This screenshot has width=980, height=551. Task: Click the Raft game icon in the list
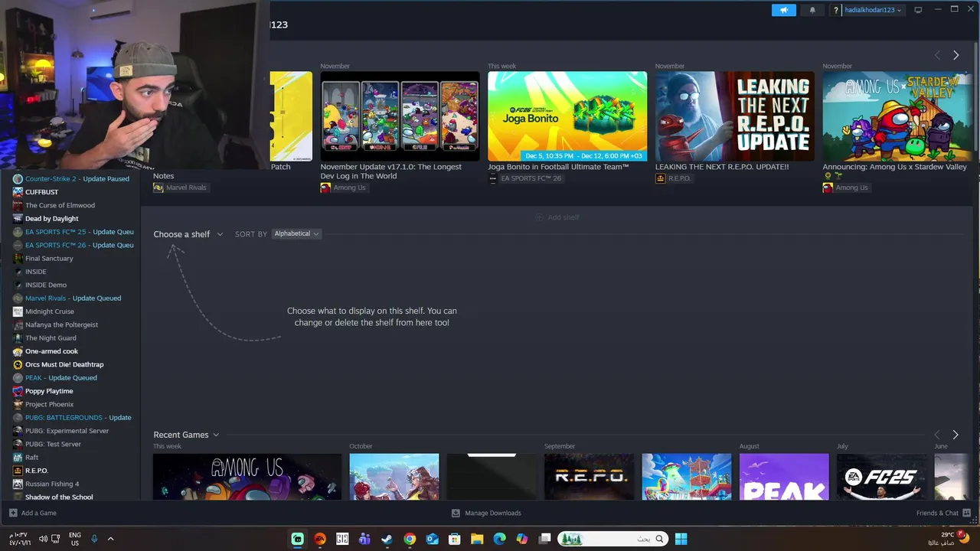(18, 458)
